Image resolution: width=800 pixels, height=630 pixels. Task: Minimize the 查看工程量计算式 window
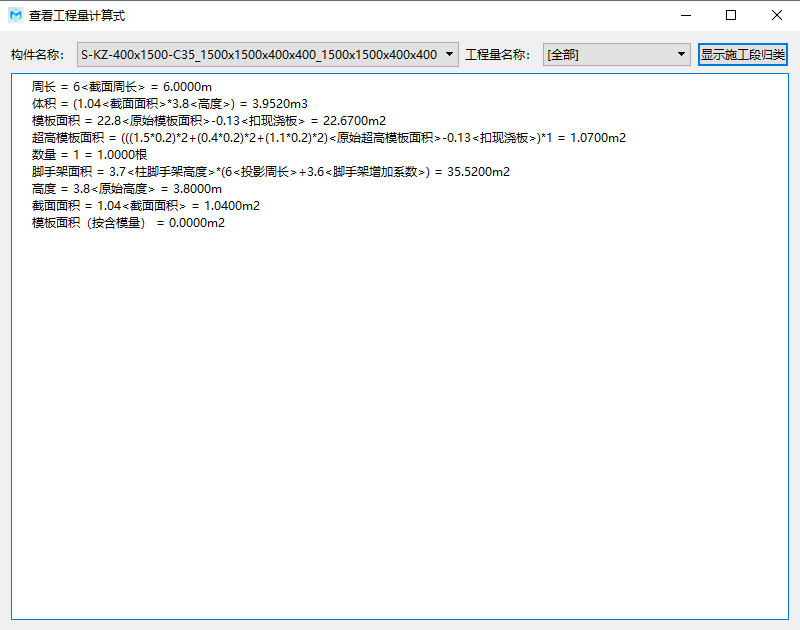686,15
